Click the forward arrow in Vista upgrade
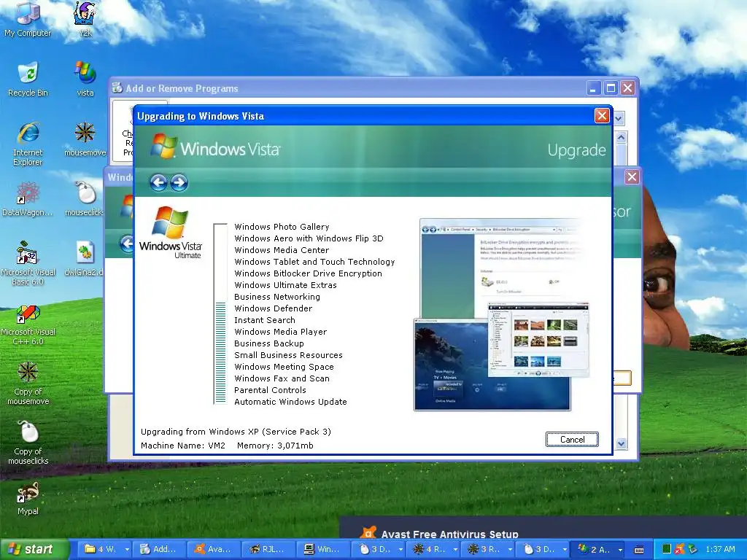The width and height of the screenshot is (747, 560). click(179, 182)
